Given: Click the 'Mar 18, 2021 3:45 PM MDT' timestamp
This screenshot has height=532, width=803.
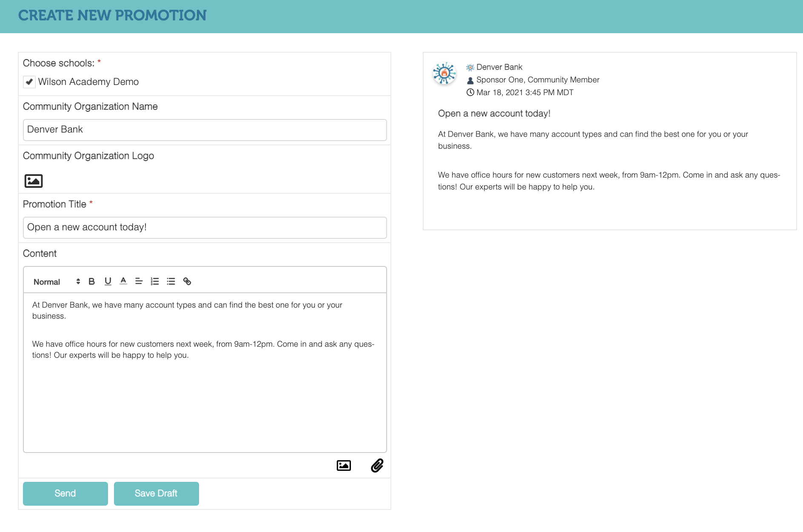Looking at the screenshot, I should (525, 93).
